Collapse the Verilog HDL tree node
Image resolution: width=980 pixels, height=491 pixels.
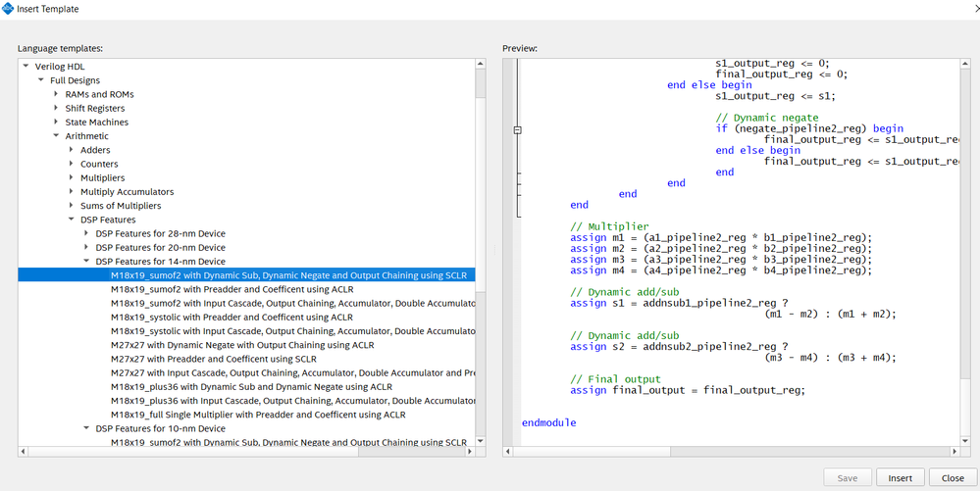coord(26,67)
